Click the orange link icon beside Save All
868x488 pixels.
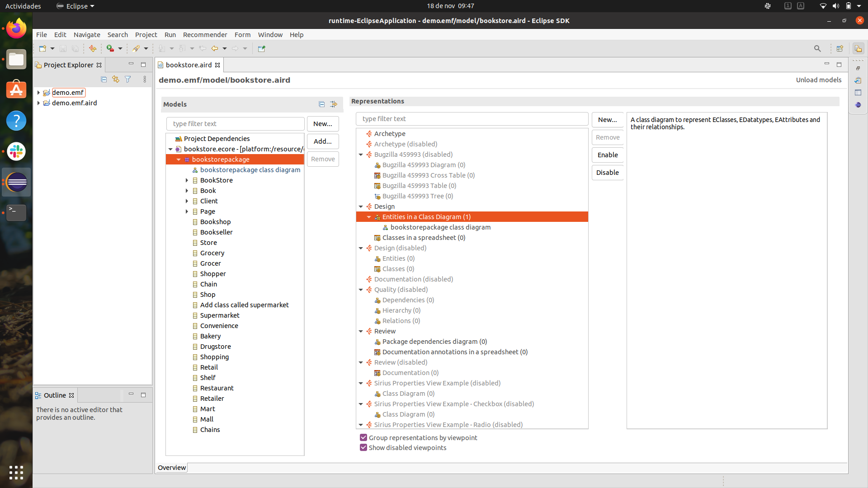point(93,48)
